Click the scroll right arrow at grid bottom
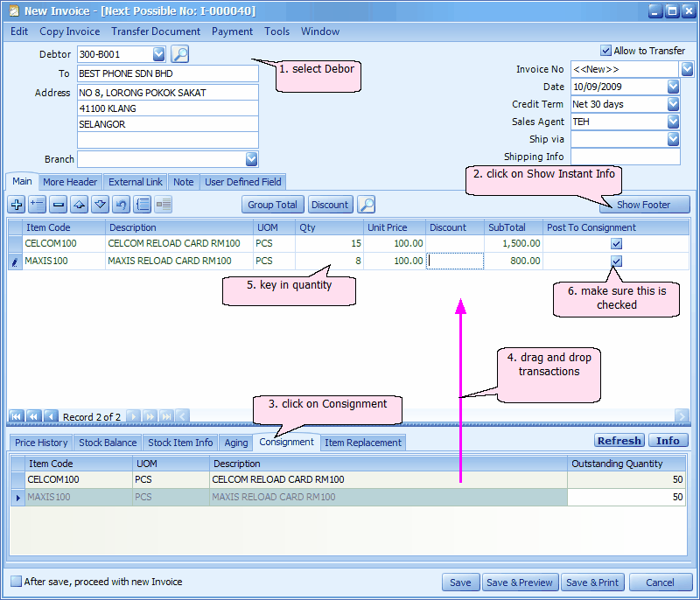This screenshot has height=600, width=700. click(682, 416)
